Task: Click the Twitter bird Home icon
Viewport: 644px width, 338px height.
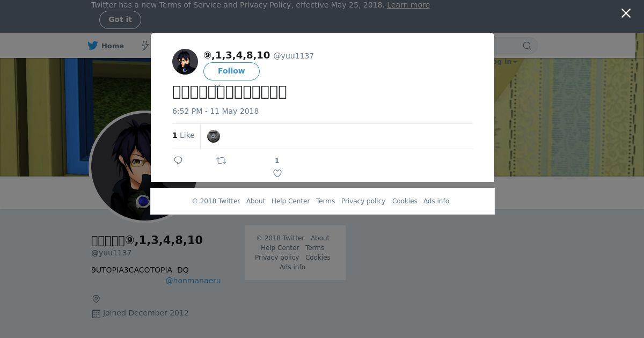Action: tap(93, 46)
